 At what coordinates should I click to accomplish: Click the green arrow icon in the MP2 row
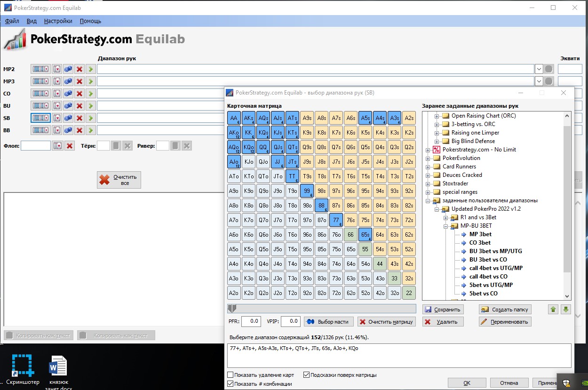coord(90,69)
